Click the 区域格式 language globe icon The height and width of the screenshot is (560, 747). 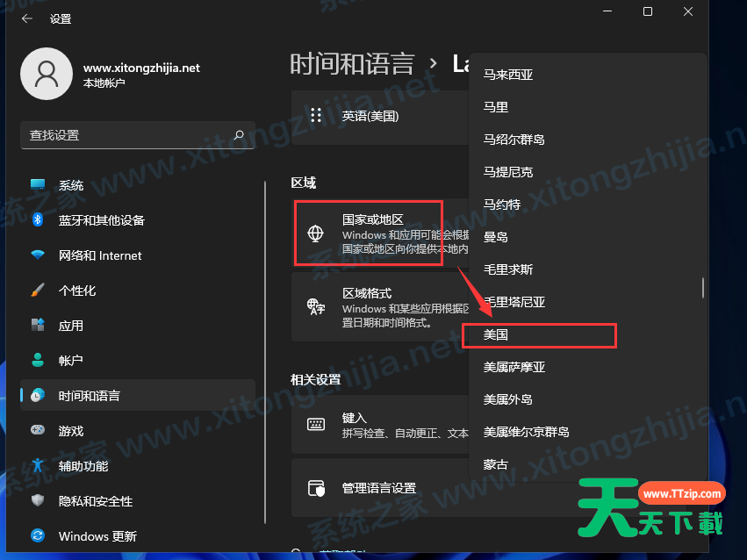click(x=315, y=306)
